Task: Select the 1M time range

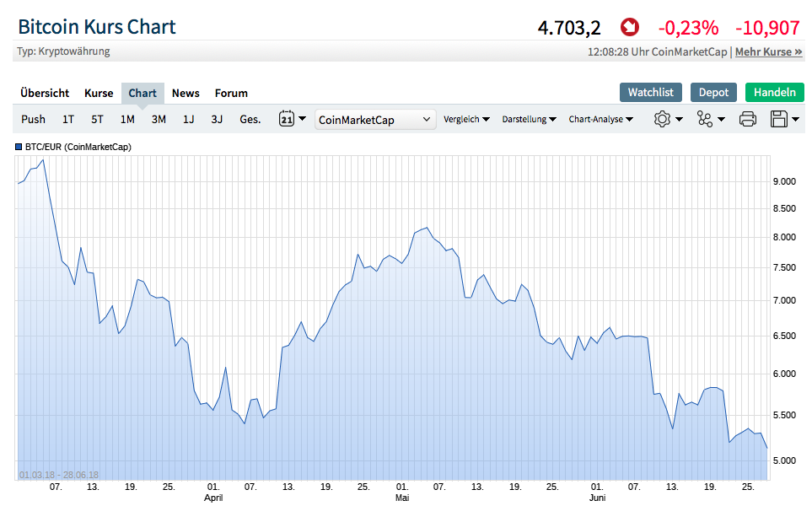Action: pyautogui.click(x=127, y=119)
